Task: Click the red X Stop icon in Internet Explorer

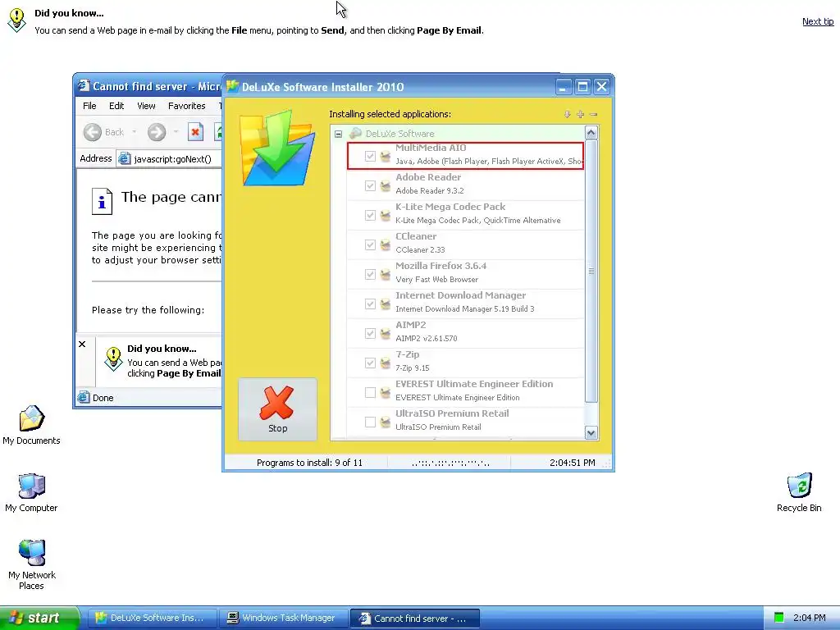Action: pyautogui.click(x=195, y=132)
